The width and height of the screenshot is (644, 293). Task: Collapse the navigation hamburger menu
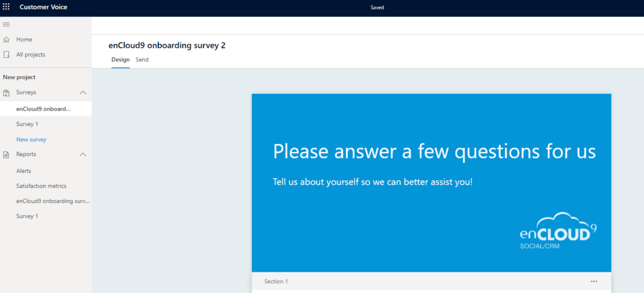[6, 25]
